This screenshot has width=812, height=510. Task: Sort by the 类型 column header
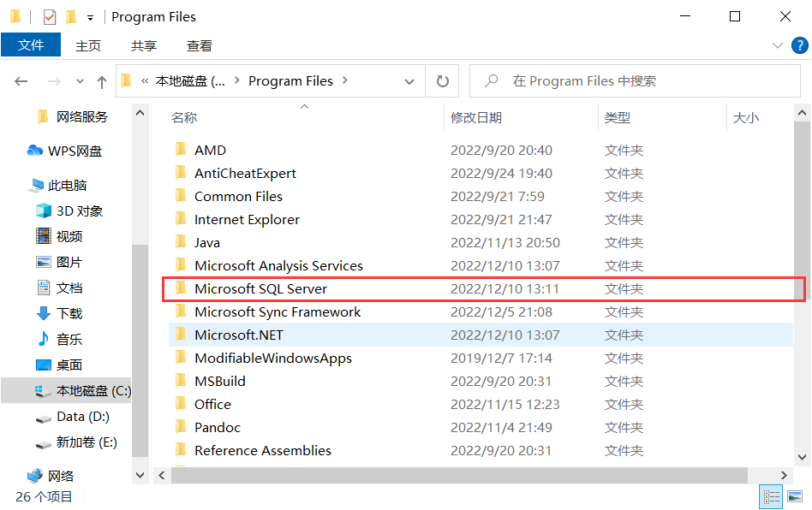(618, 117)
